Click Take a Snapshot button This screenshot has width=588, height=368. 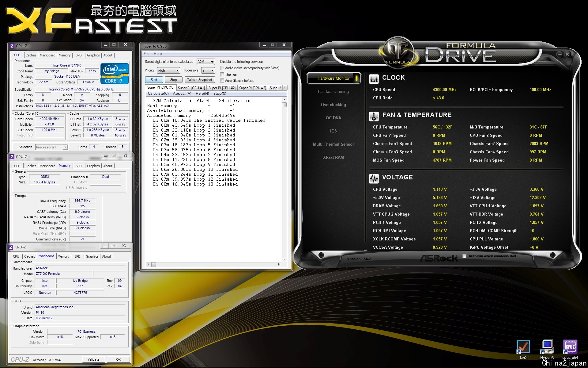click(x=199, y=80)
